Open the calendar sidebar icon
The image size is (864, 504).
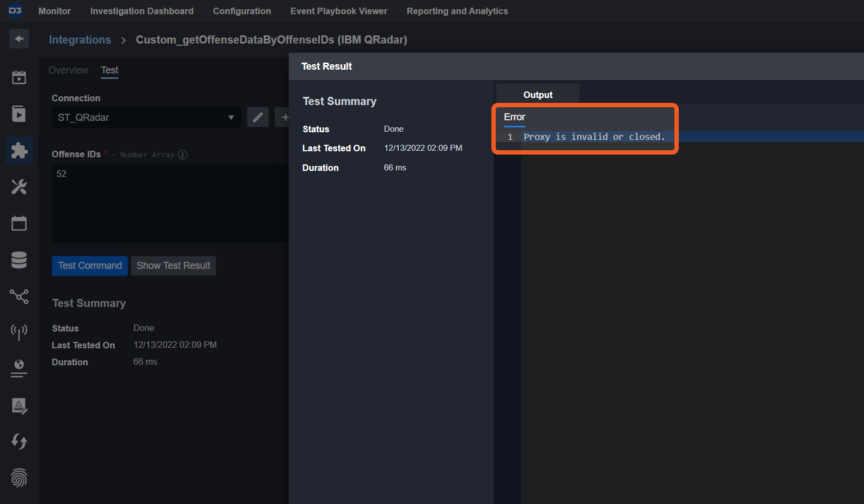click(x=19, y=223)
